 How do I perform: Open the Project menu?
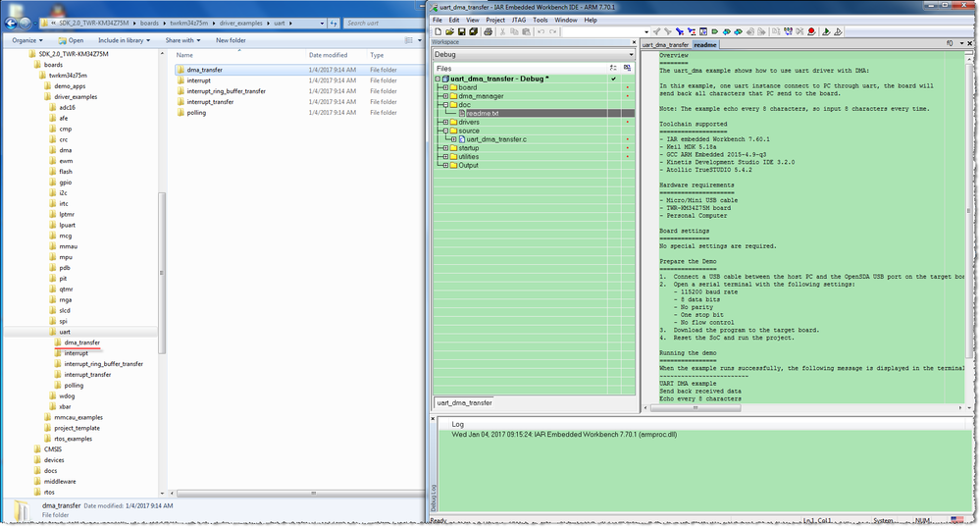tap(495, 20)
